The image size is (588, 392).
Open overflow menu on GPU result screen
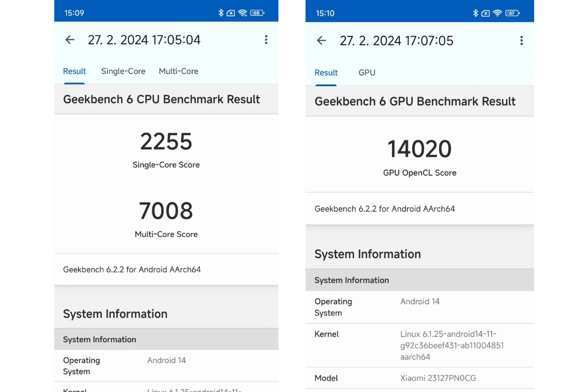click(521, 41)
